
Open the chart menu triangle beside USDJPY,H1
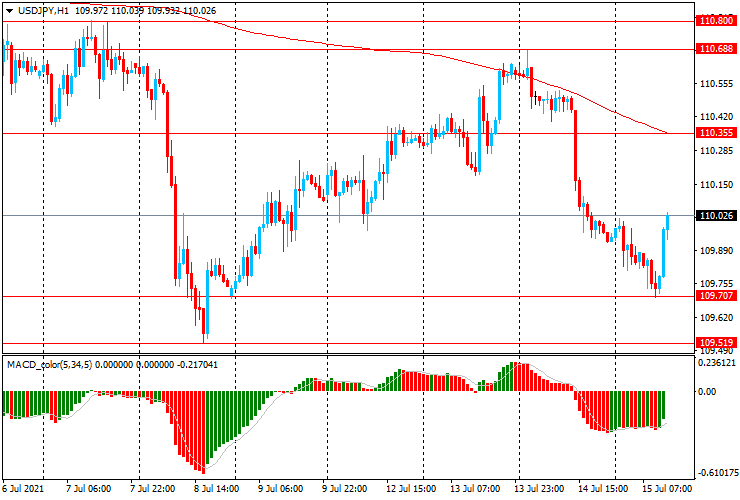pyautogui.click(x=9, y=11)
